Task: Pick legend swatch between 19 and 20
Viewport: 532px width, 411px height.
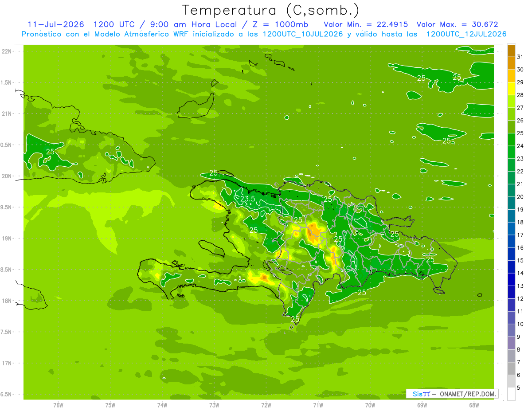Action: coord(511,203)
